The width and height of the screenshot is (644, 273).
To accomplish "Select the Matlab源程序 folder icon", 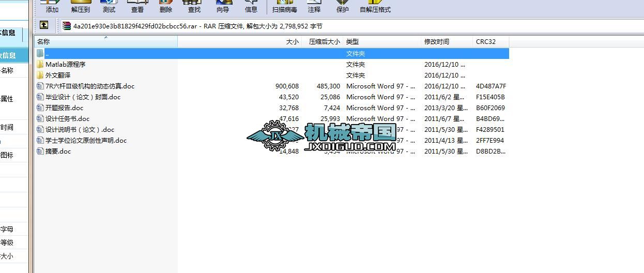I will [40, 64].
